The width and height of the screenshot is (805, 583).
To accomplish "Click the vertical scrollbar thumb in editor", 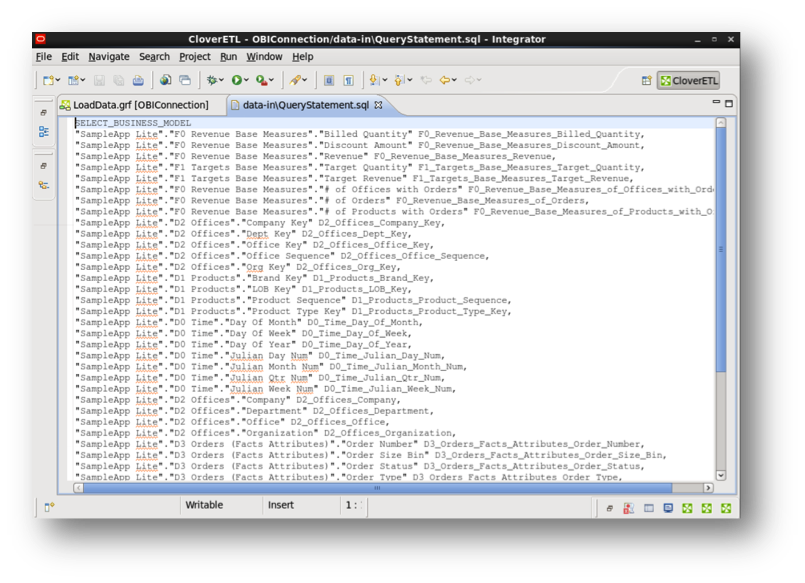I will (721, 249).
